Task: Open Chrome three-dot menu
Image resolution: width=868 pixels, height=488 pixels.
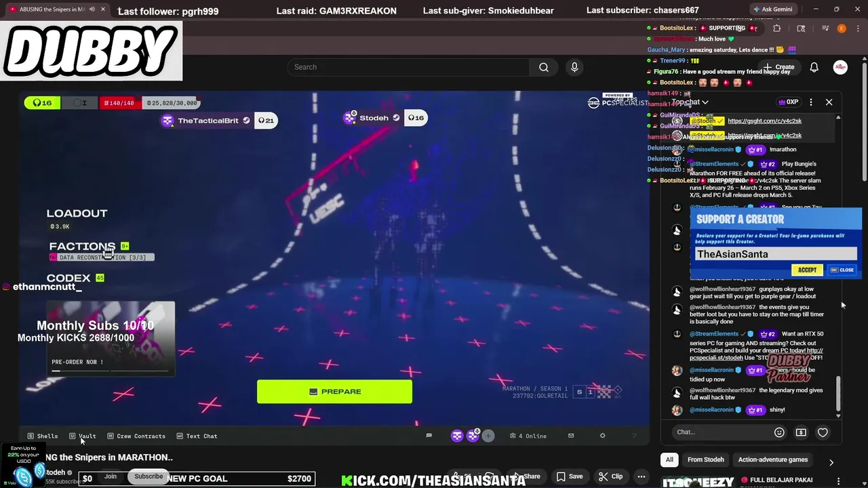Action: click(859, 28)
